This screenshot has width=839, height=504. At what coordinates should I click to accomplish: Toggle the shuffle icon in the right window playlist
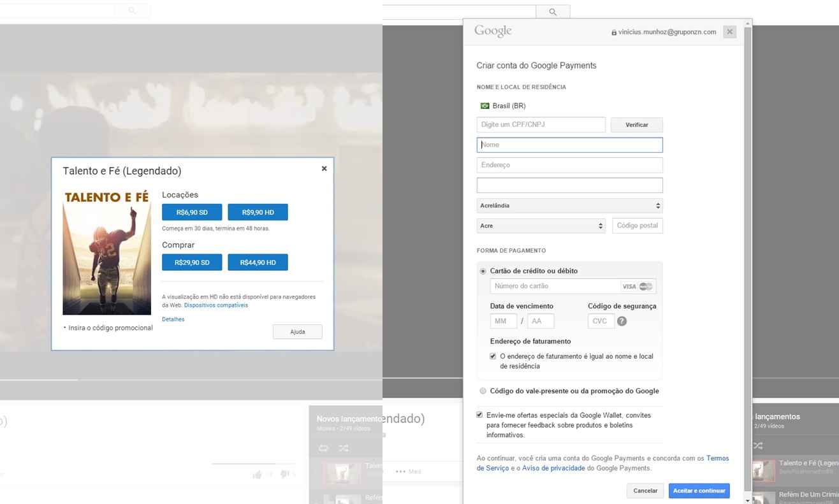tap(758, 445)
